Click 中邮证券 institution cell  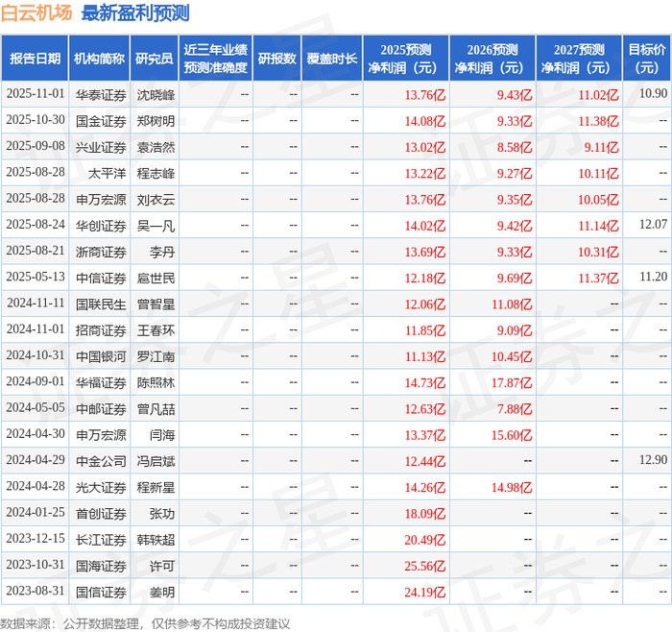(101, 409)
